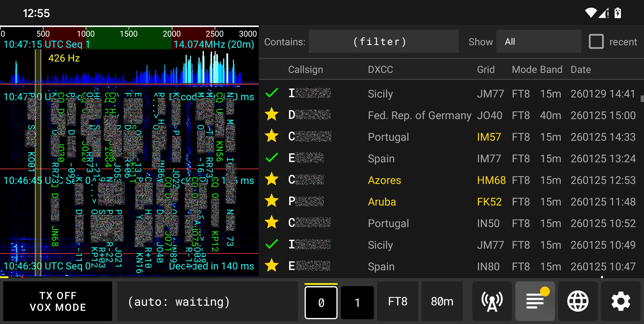Open the antenna transmit icon
The image size is (644, 324).
[x=492, y=301]
